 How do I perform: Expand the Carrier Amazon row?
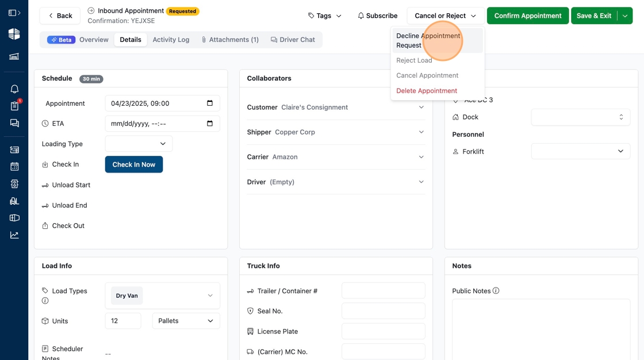pyautogui.click(x=336, y=157)
